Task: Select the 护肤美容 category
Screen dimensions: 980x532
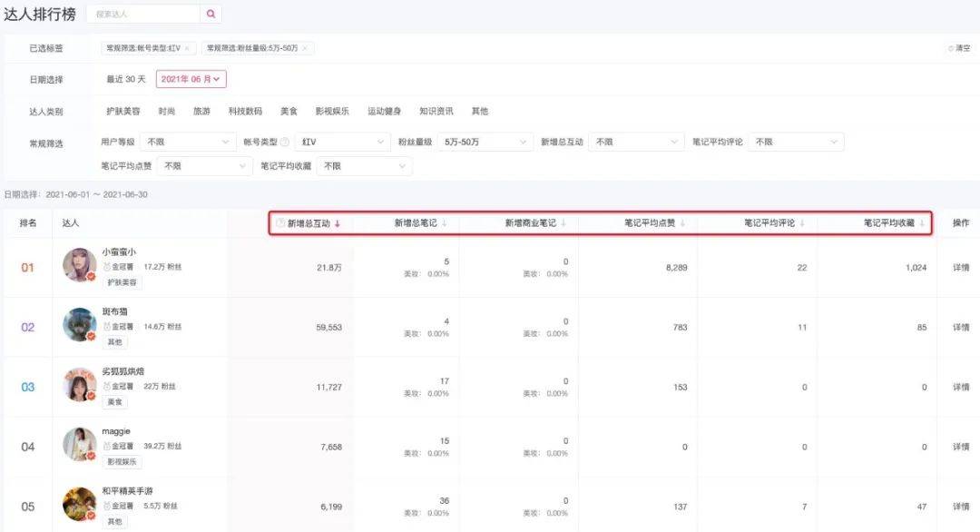Action: point(122,112)
